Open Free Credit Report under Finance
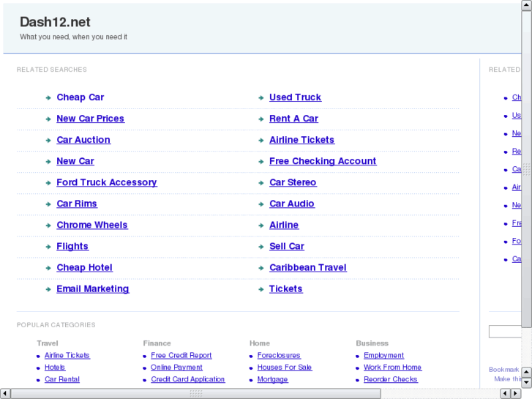The height and width of the screenshot is (399, 532). [x=181, y=356]
